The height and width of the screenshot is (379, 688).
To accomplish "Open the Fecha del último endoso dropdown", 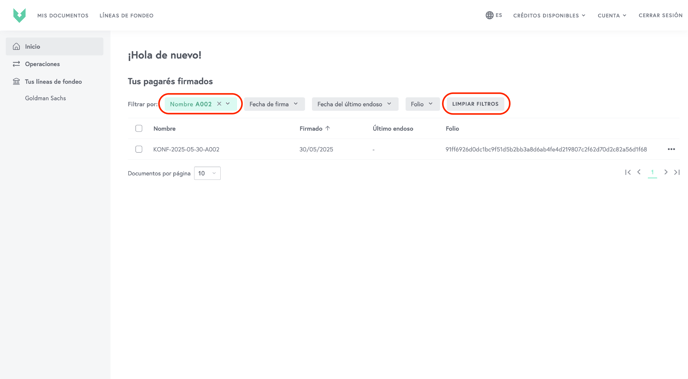I will (355, 104).
